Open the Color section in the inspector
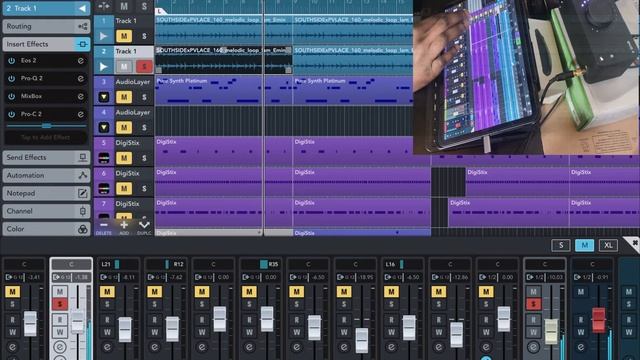The height and width of the screenshot is (360, 640). 46,229
